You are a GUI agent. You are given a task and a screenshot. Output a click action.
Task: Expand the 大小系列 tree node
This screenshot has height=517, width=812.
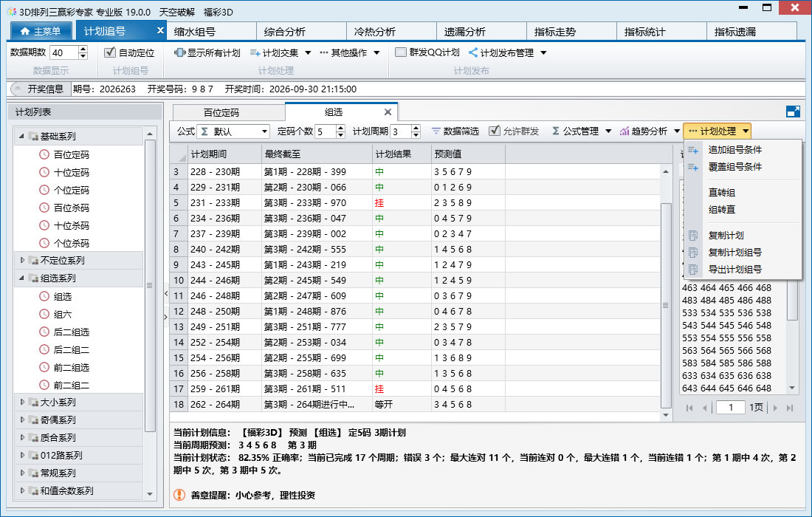[x=22, y=402]
